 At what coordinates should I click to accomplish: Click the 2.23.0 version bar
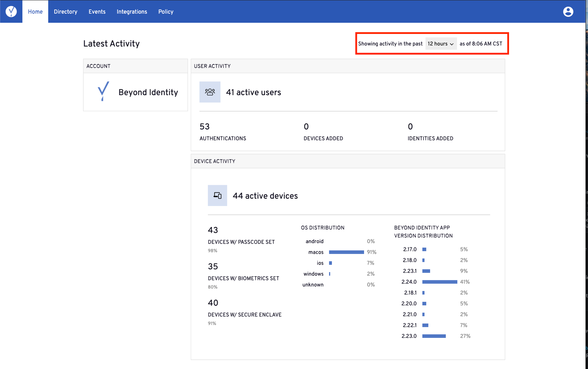tap(434, 336)
